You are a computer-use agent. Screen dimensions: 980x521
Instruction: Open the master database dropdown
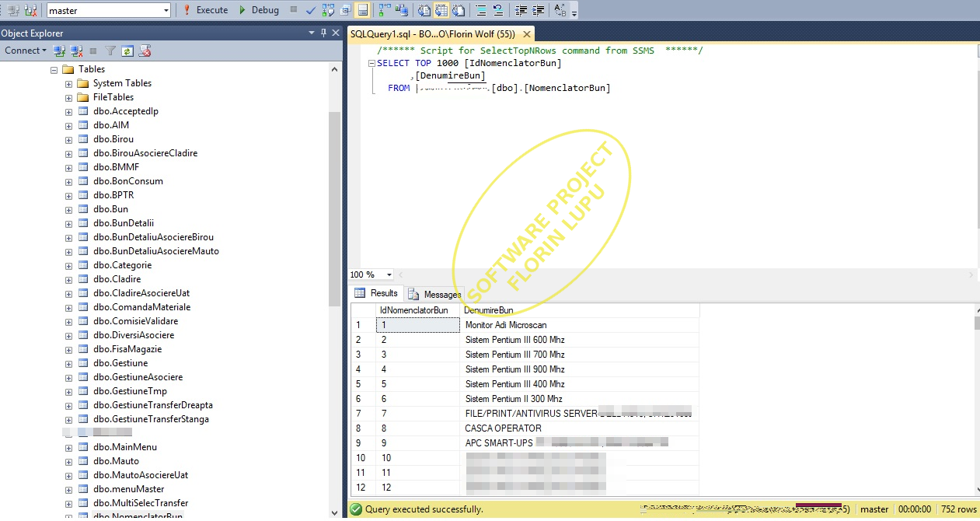pyautogui.click(x=166, y=10)
